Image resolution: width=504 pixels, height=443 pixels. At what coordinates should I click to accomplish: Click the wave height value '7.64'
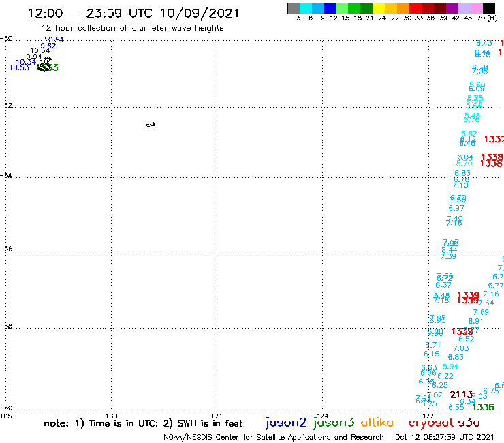click(486, 303)
